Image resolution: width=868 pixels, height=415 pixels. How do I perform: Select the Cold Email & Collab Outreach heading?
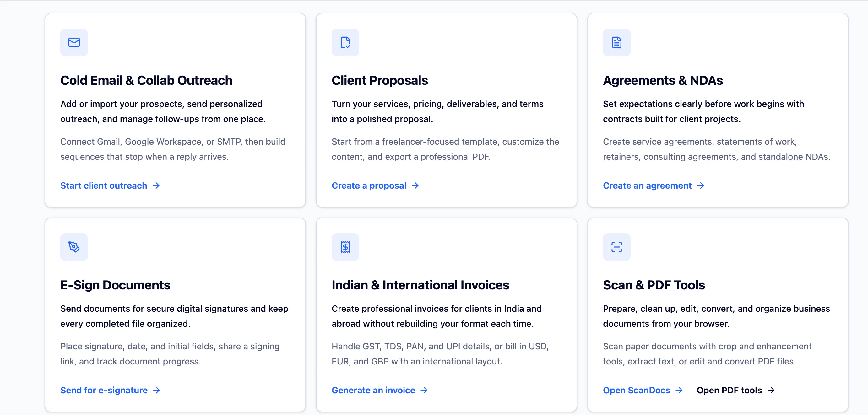coord(146,80)
